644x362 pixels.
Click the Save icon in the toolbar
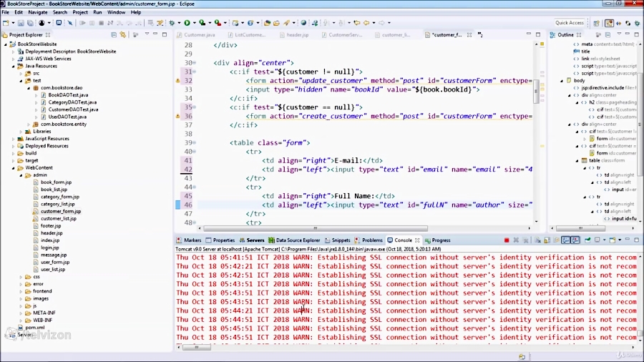(x=21, y=23)
